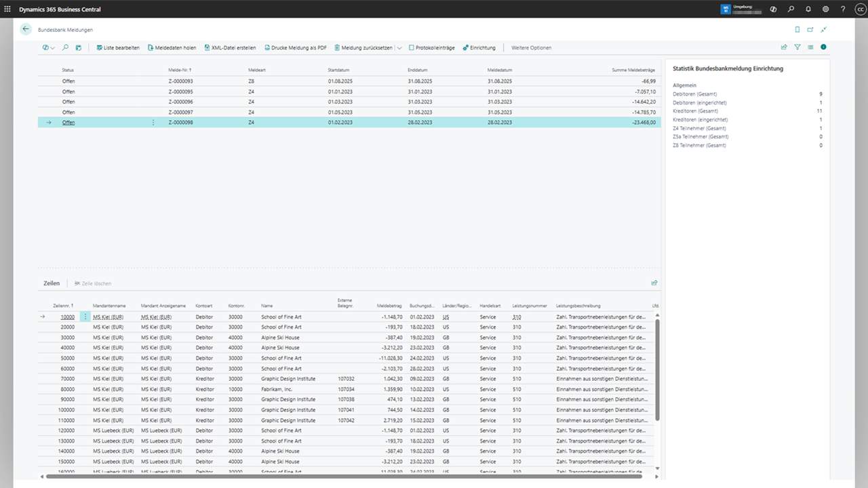868x488 pixels.
Task: Click Meldedaten holen button
Action: (172, 48)
